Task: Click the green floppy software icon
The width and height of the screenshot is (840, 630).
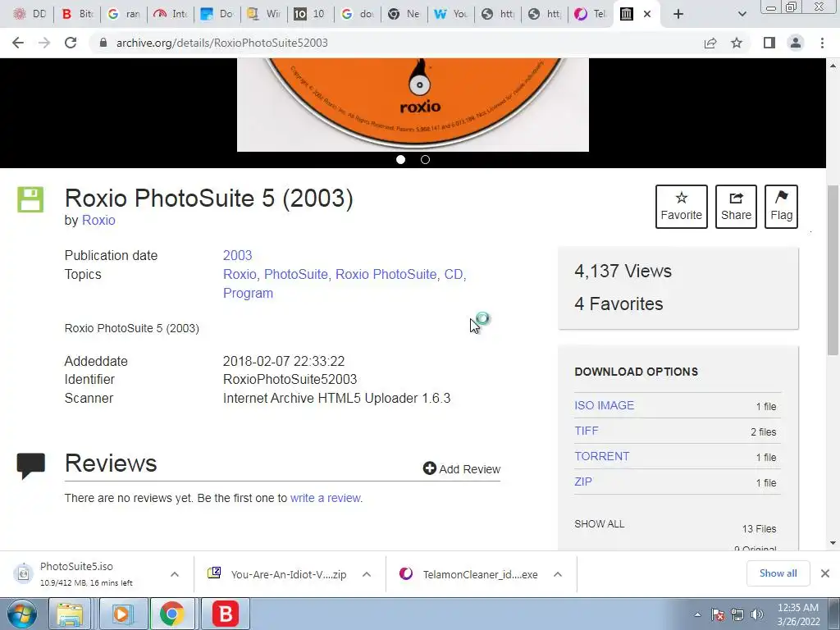Action: [x=30, y=200]
